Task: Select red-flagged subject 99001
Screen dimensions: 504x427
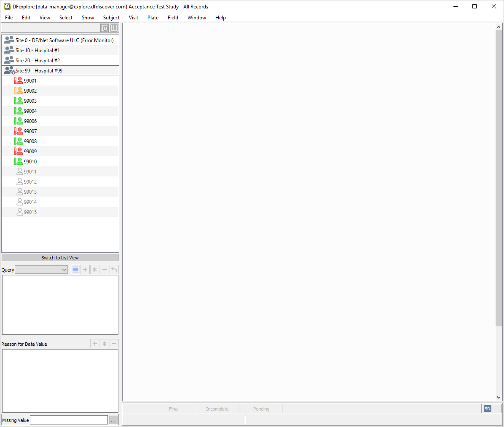Action: (30, 81)
